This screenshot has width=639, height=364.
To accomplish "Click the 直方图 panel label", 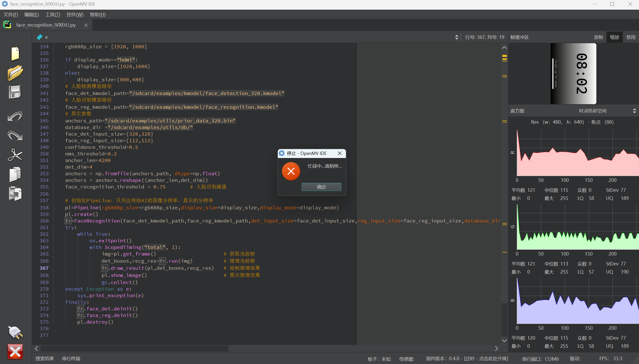I will pos(517,111).
